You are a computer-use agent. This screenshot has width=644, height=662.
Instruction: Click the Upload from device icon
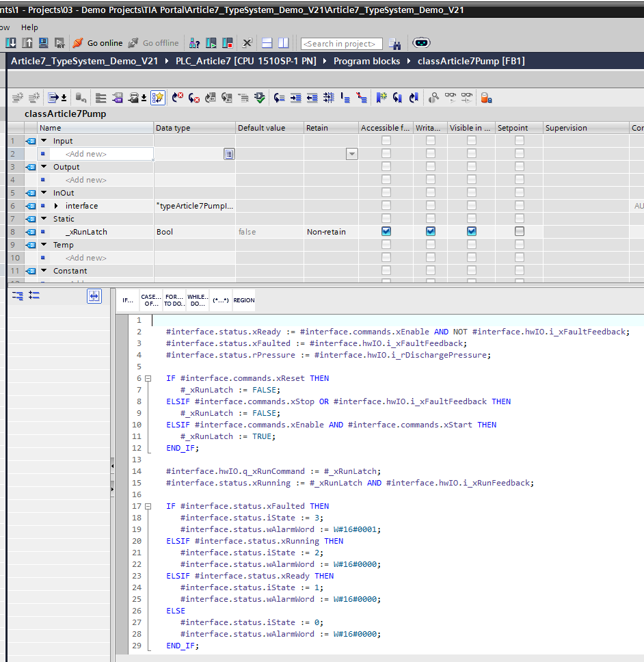tap(27, 42)
